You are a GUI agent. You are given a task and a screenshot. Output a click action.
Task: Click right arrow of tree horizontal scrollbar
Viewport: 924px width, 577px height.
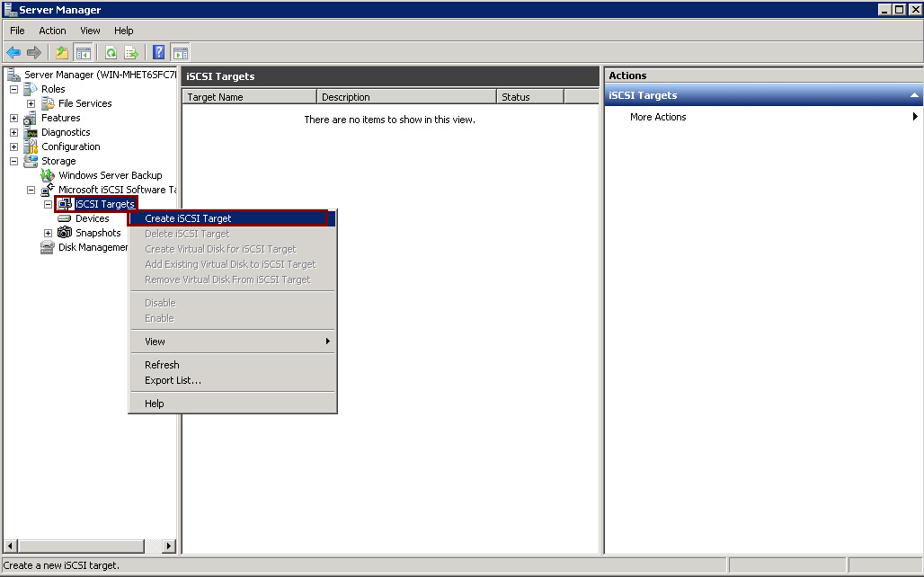click(x=169, y=546)
